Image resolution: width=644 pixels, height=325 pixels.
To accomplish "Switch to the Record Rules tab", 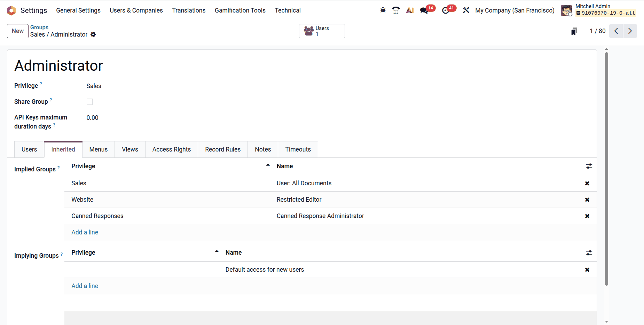I will click(x=222, y=149).
